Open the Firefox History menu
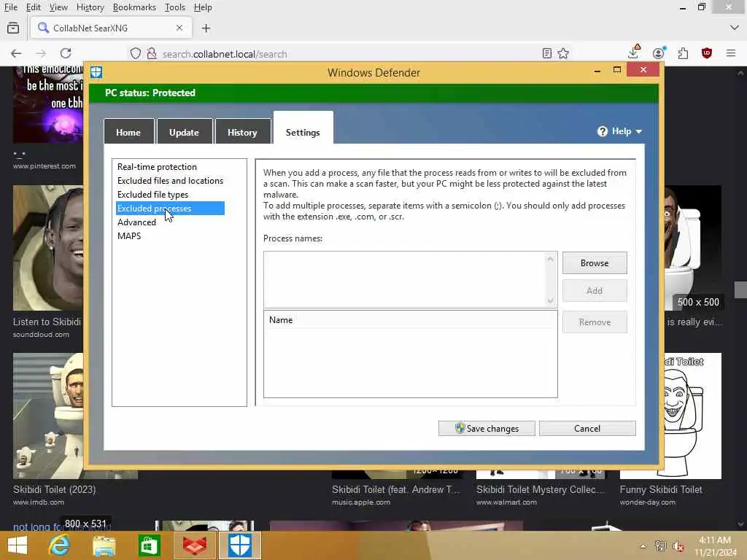Image resolution: width=747 pixels, height=560 pixels. pos(90,7)
